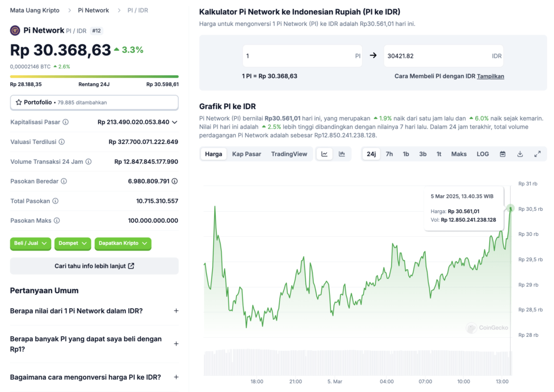Screen dimensions: 554x392
Task: Click the 24-hour price range bar
Action: coord(94,76)
